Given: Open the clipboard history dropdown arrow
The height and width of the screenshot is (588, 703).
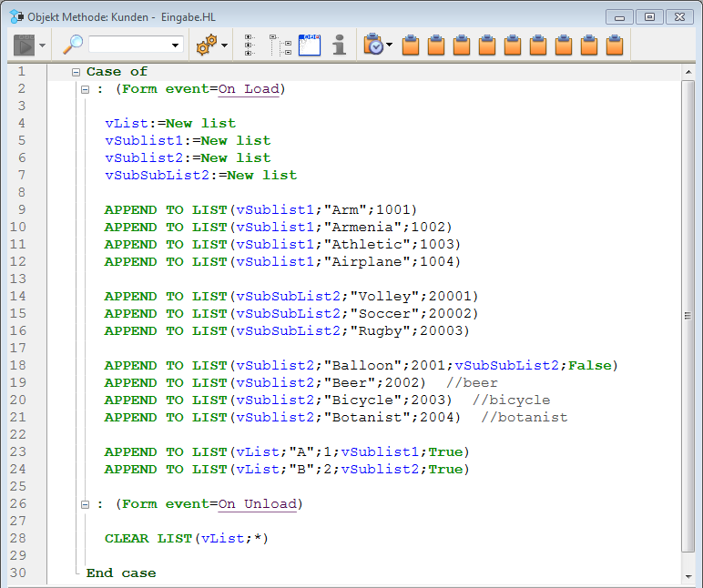Looking at the screenshot, I should (x=390, y=46).
